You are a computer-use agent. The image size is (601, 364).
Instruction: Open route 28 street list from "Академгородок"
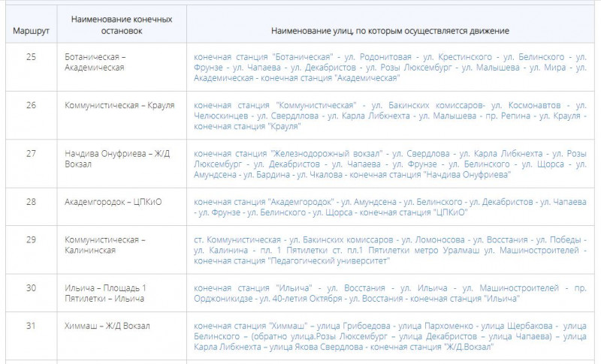(x=389, y=207)
